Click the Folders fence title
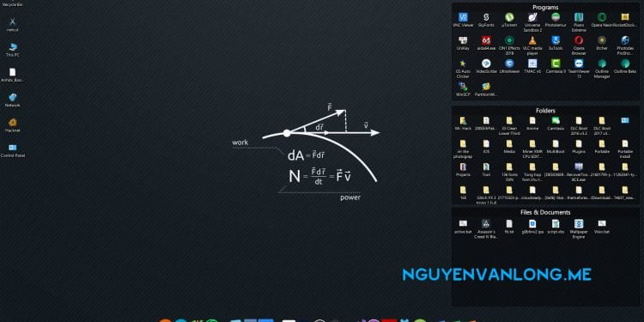 point(545,111)
